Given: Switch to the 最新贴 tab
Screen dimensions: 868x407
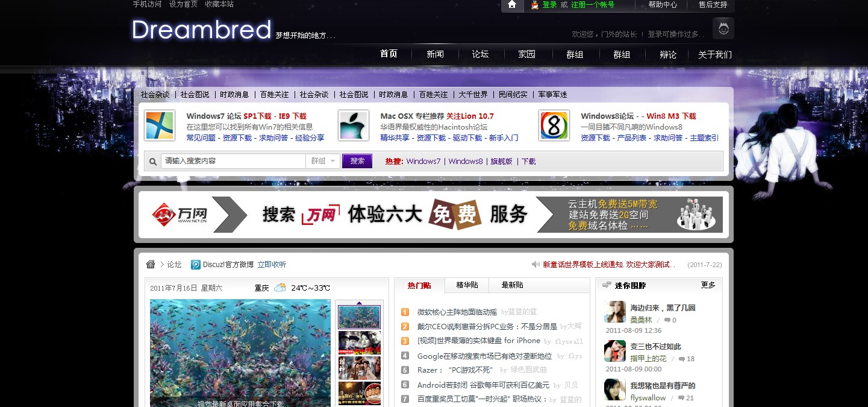Looking at the screenshot, I should (512, 285).
